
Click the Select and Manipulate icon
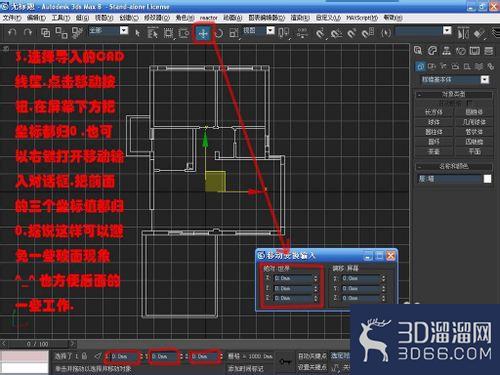[x=302, y=33]
